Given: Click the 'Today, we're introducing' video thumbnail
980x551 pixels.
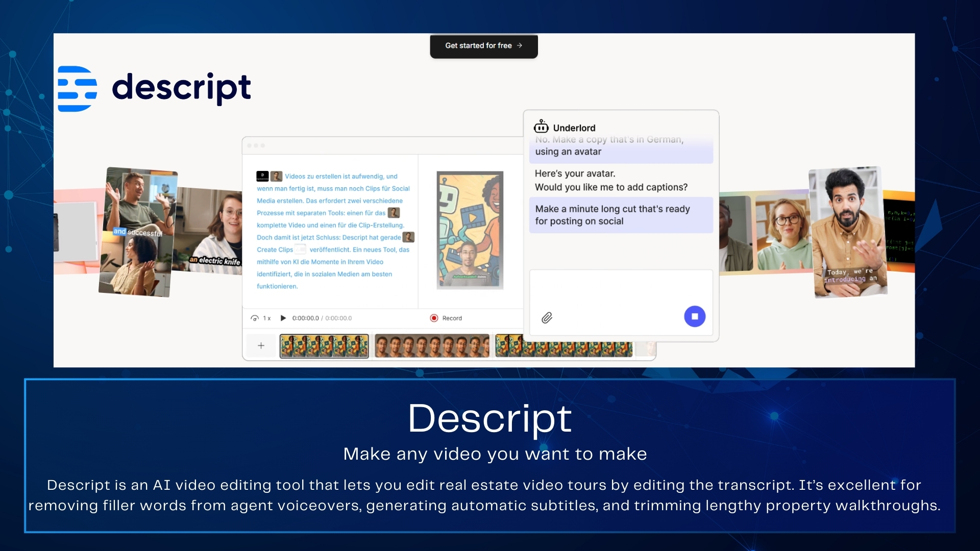Looking at the screenshot, I should [848, 232].
